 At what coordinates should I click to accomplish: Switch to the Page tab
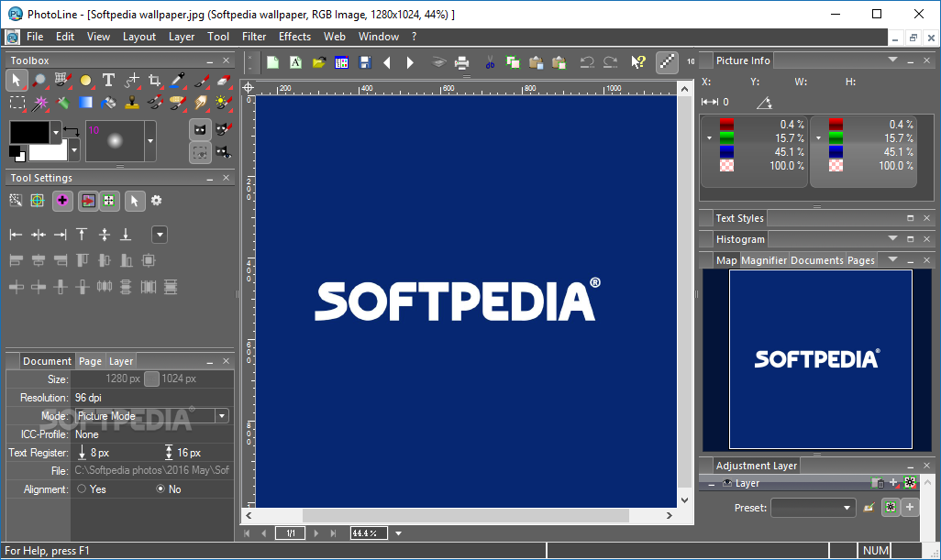(90, 361)
